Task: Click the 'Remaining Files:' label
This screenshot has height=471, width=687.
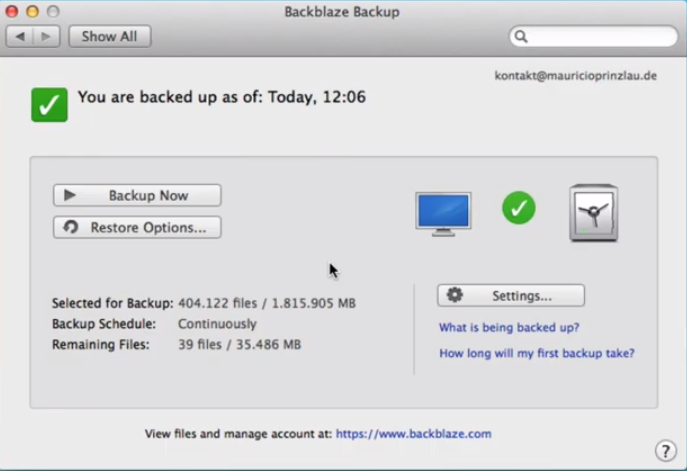Action: [101, 344]
